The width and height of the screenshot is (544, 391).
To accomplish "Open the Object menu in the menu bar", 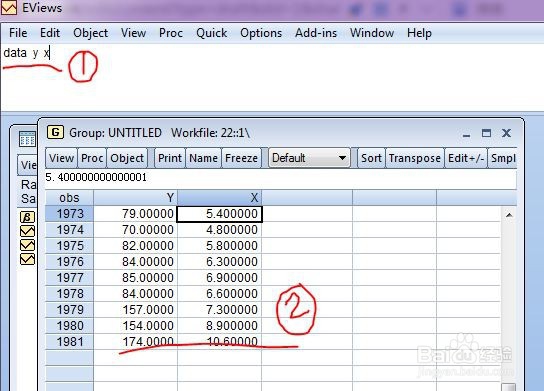I will [x=91, y=33].
